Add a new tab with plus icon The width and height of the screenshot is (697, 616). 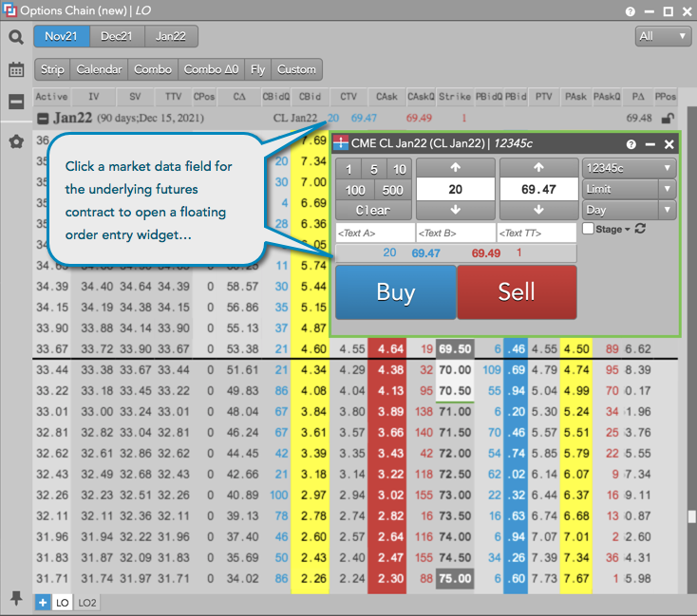click(x=42, y=603)
